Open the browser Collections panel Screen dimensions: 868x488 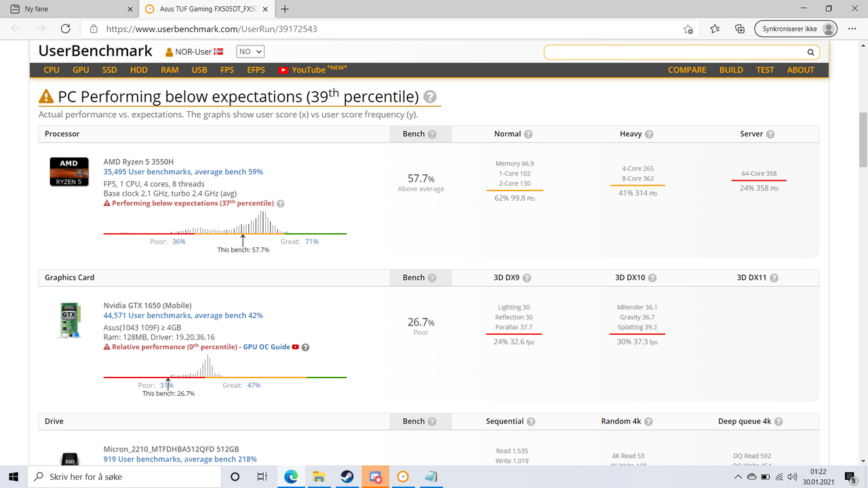[x=740, y=29]
